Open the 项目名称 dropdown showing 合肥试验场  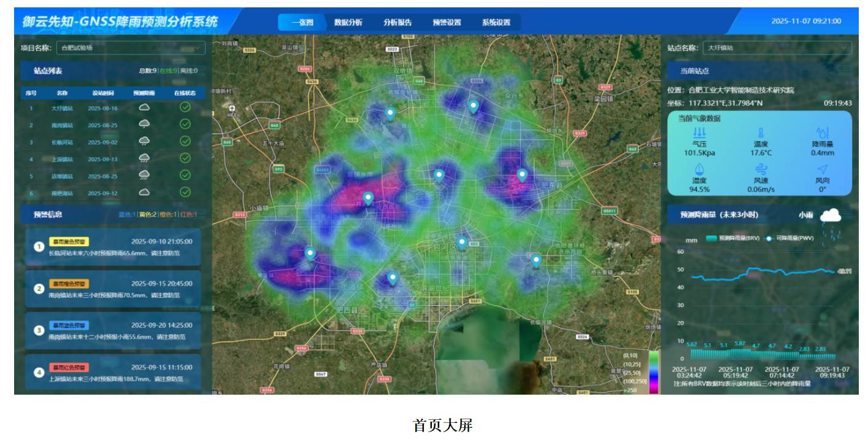click(131, 48)
